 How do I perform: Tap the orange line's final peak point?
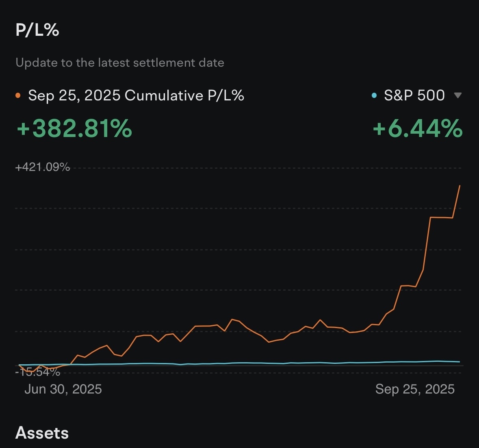tap(459, 186)
